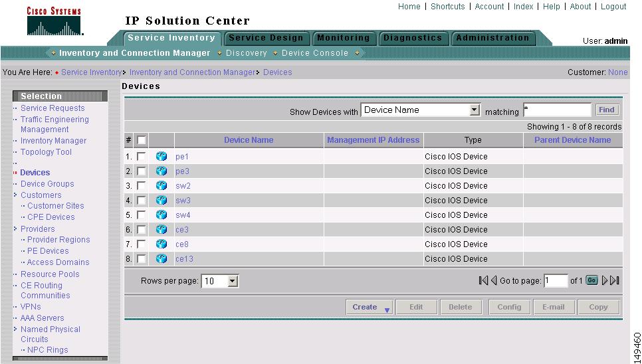This screenshot has height=364, width=642.
Task: Click the E-mail button
Action: pos(554,307)
